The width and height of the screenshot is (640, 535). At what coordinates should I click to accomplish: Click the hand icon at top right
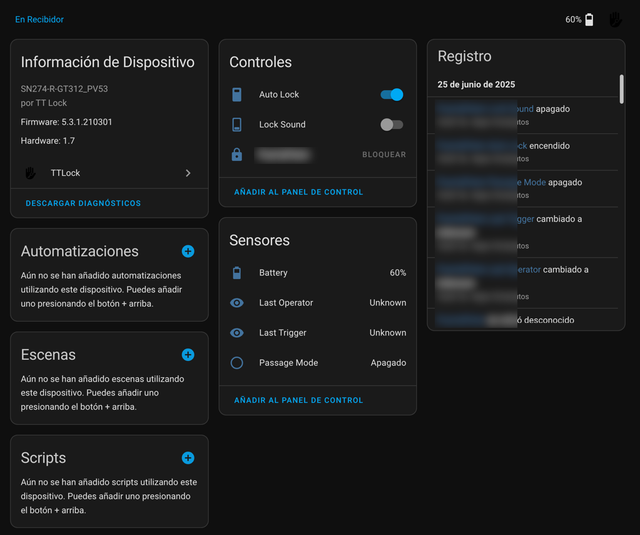click(615, 20)
